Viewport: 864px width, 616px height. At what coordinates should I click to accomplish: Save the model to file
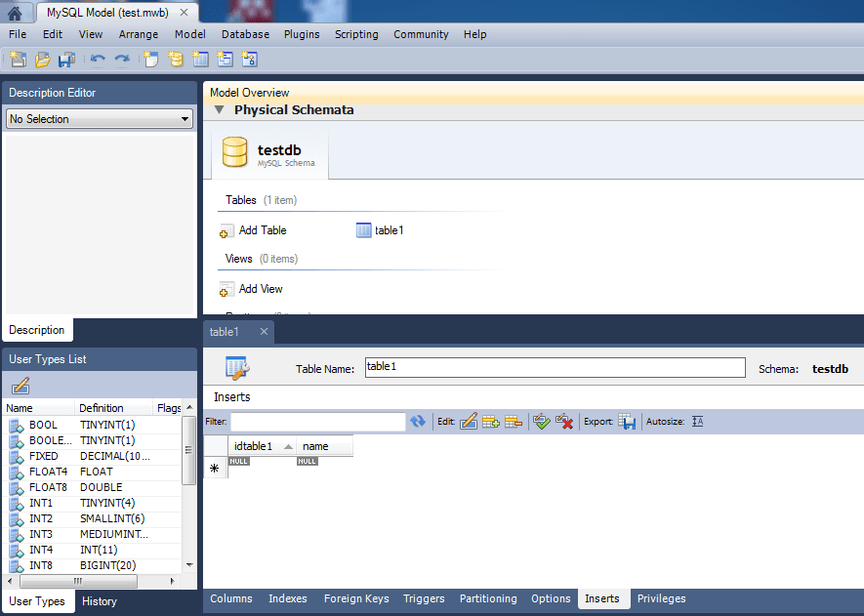[66, 59]
